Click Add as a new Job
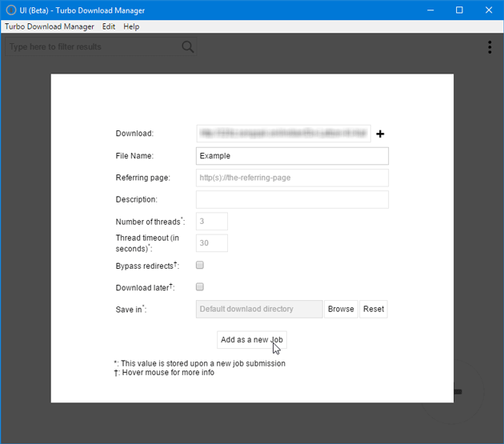The width and height of the screenshot is (504, 444). click(x=252, y=340)
